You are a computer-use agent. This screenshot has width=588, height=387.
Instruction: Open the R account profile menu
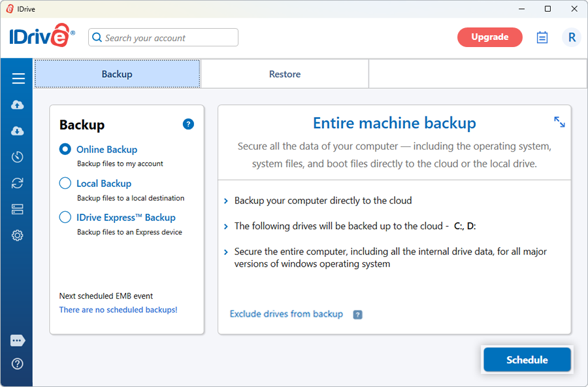pos(572,37)
